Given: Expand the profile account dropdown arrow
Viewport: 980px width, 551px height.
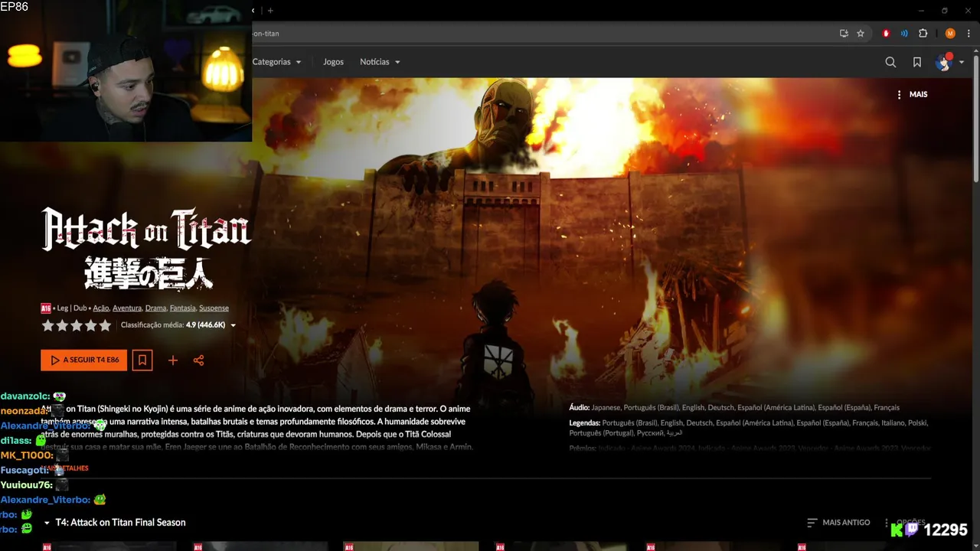Looking at the screenshot, I should point(962,63).
